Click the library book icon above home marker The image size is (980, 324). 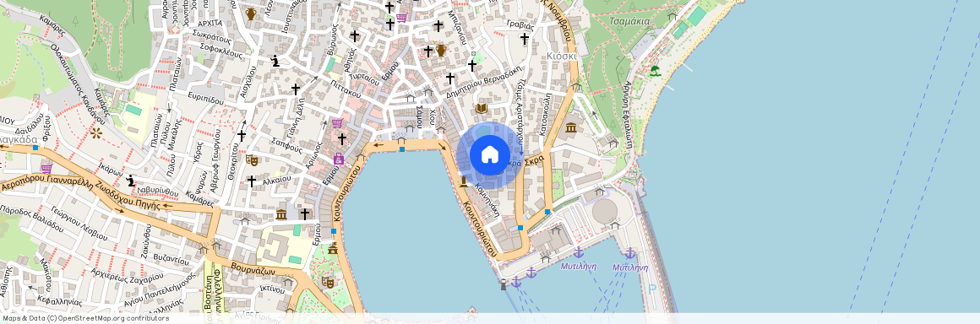tap(482, 109)
